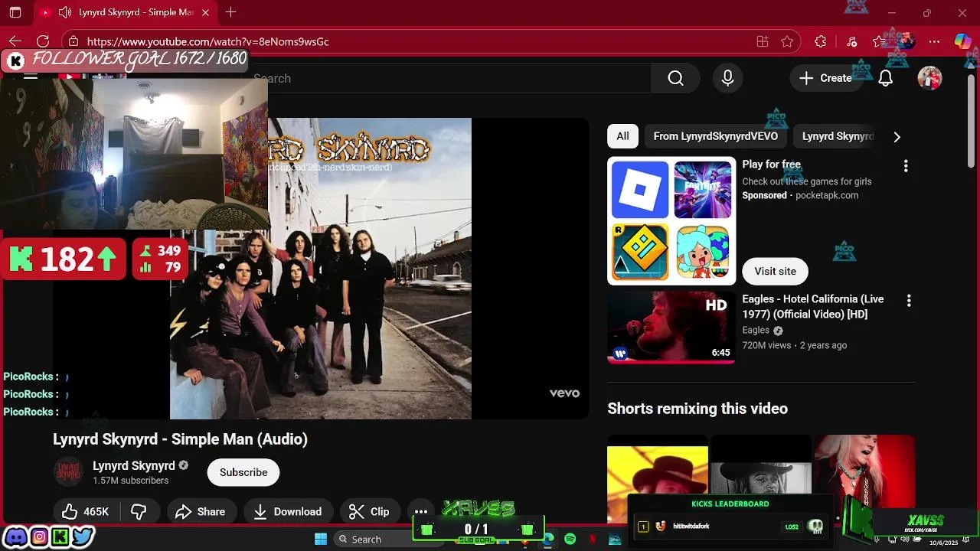
Task: Clip the video with scissors button
Action: point(369,512)
